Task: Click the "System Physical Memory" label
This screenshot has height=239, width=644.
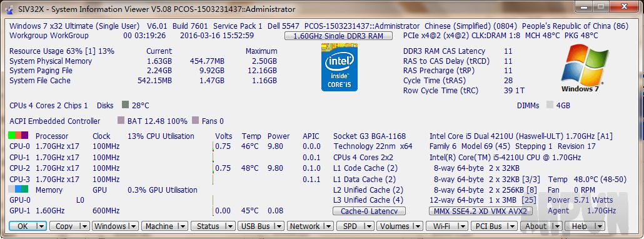Action: point(51,61)
